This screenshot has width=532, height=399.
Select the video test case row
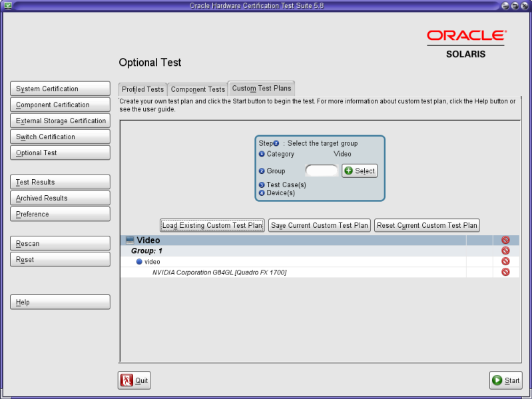(x=320, y=262)
